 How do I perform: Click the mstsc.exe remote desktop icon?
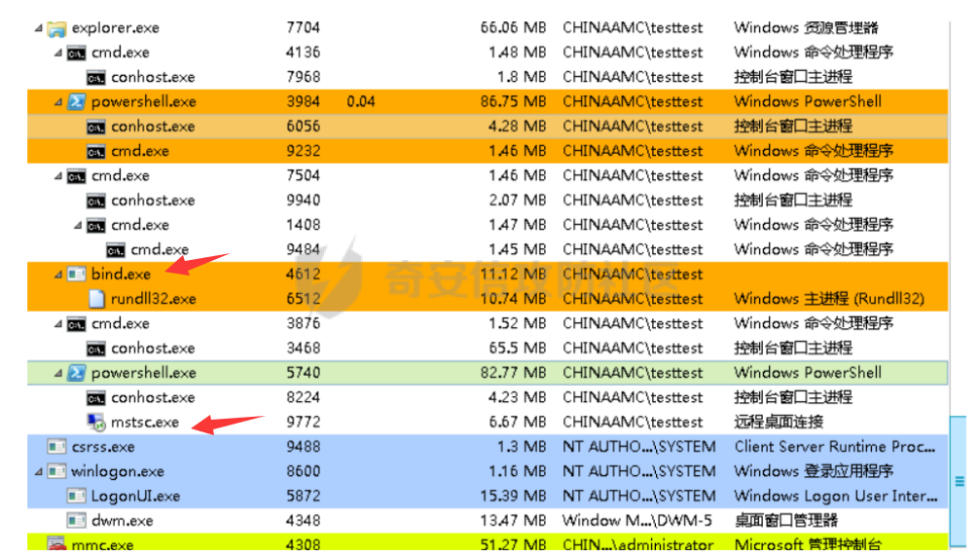[96, 423]
